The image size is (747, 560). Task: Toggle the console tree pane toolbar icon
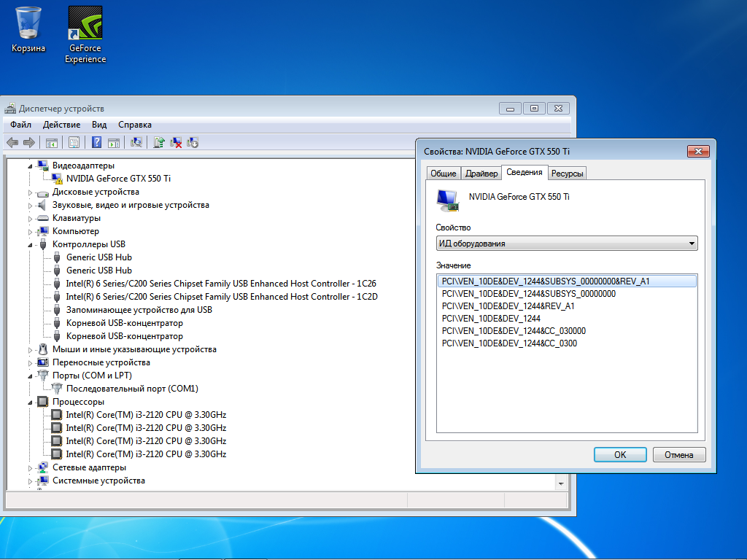point(52,142)
